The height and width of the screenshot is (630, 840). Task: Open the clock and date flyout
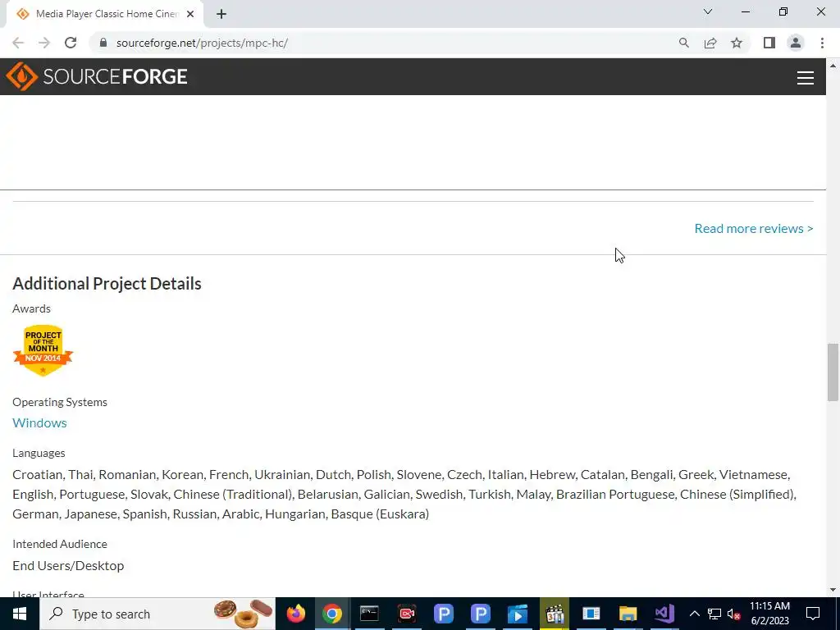(x=769, y=614)
